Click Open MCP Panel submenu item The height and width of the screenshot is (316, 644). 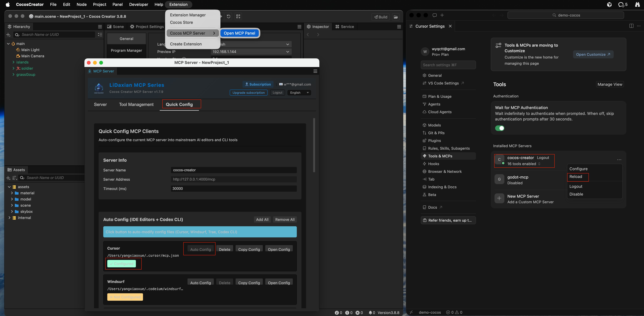(239, 33)
